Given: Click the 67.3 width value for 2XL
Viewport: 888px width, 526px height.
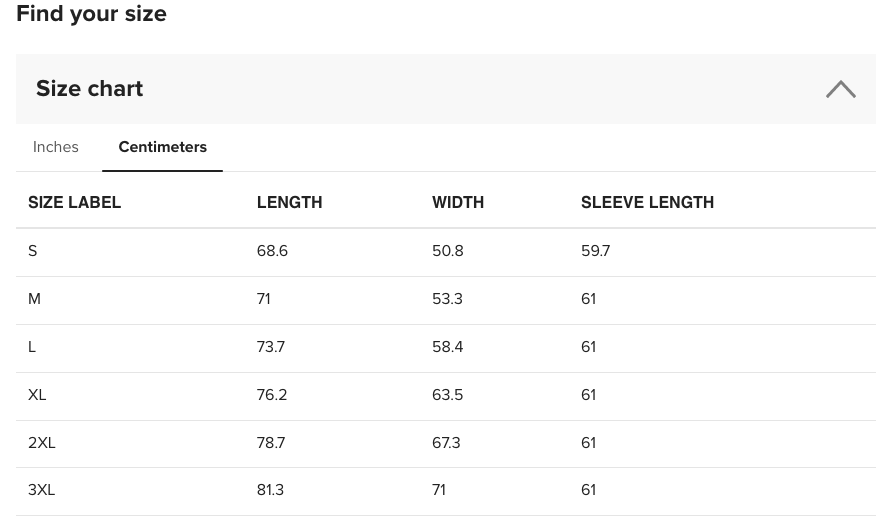Looking at the screenshot, I should (x=446, y=443).
